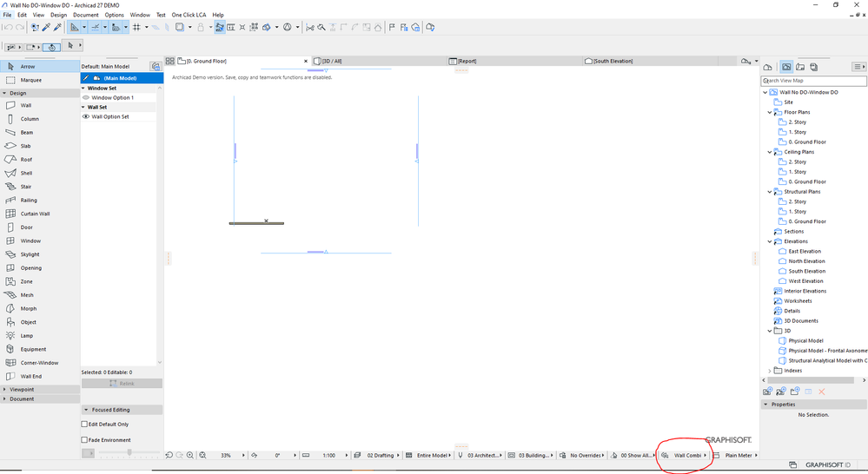
Task: Select the Main Model design option row
Action: pos(122,78)
